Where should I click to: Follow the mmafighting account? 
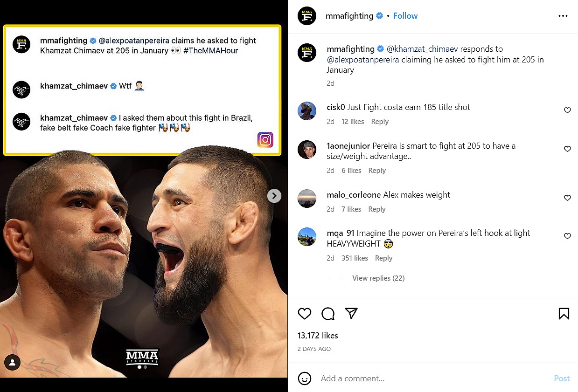tap(405, 16)
